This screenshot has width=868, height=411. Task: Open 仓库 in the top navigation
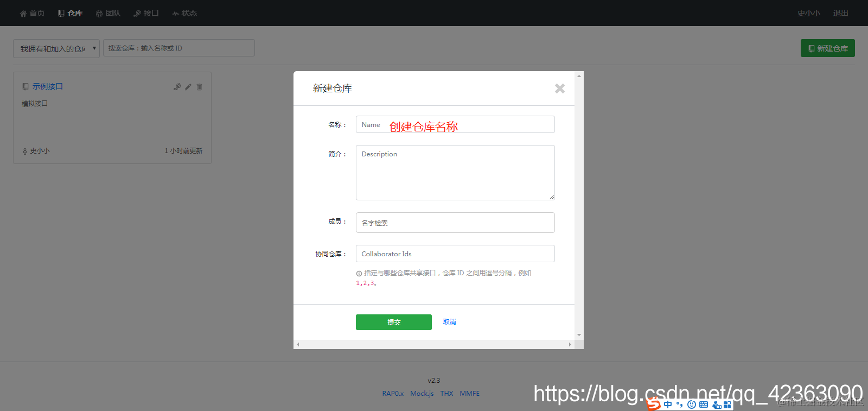[x=70, y=13]
